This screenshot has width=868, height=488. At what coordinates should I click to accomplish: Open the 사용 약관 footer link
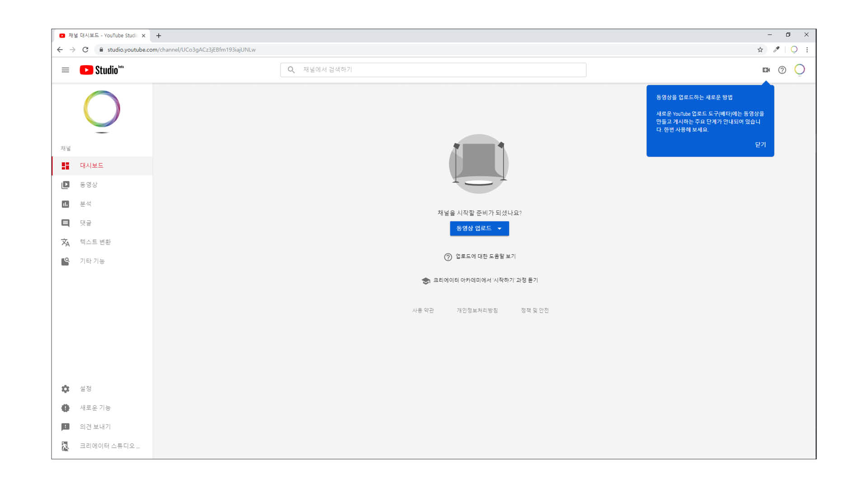(x=423, y=310)
